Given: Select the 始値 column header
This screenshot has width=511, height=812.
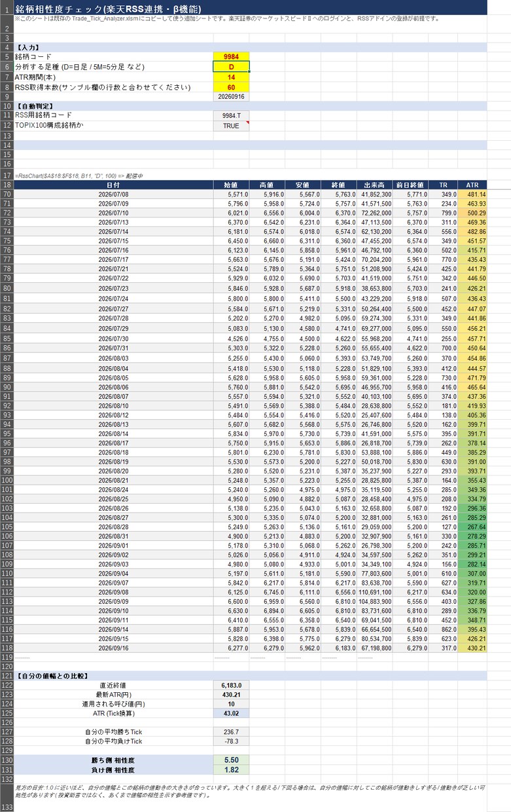Looking at the screenshot, I should tap(231, 185).
